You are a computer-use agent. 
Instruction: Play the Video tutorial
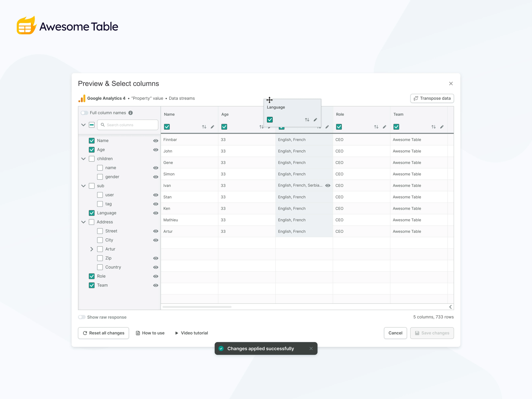(191, 333)
